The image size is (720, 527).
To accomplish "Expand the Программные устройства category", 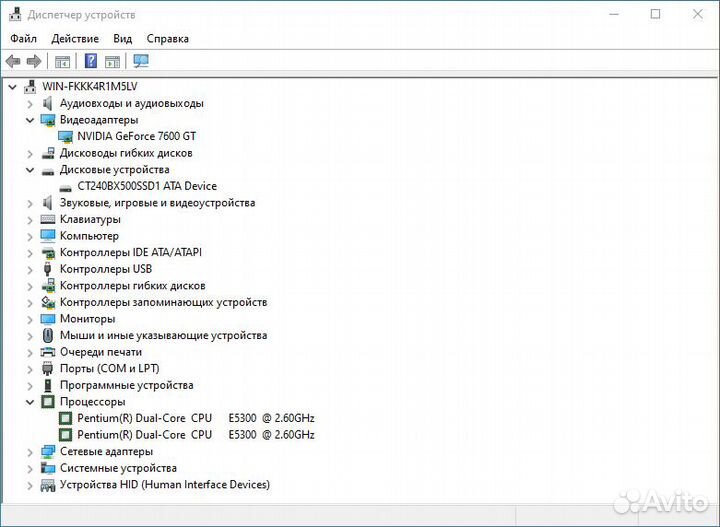I will point(30,386).
